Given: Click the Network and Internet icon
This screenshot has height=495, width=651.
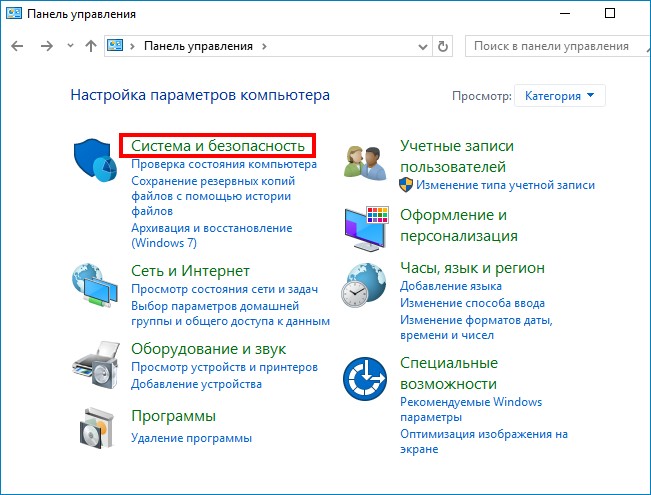Looking at the screenshot, I should (x=96, y=287).
